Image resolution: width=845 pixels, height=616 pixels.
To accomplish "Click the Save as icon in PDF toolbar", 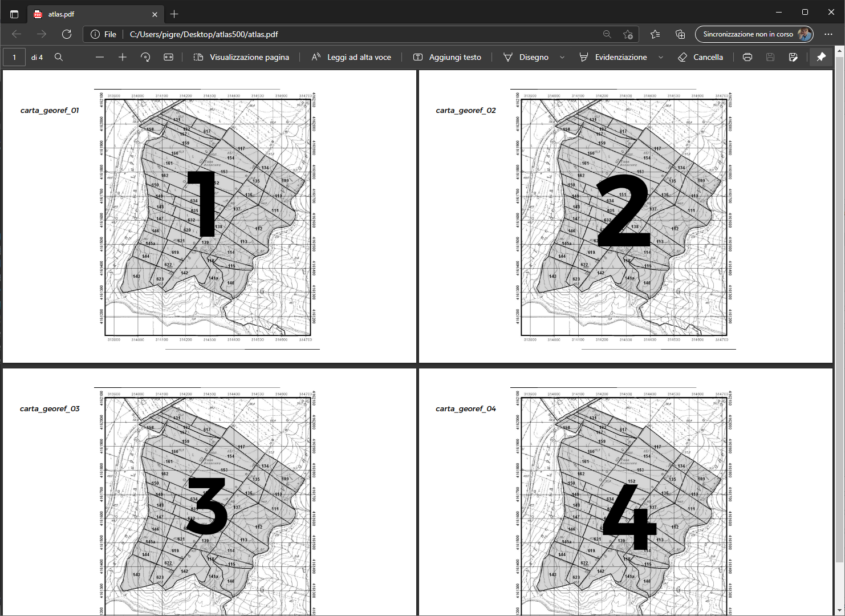I will tap(793, 57).
